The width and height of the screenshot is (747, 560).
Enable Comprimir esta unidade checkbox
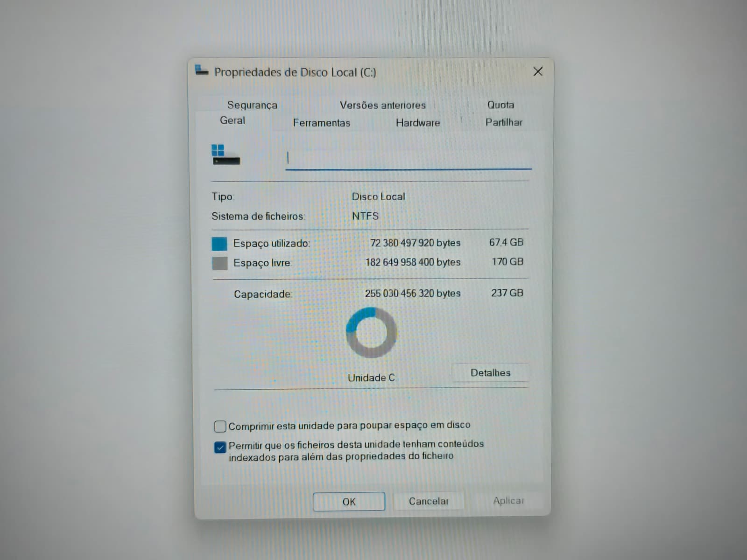click(220, 427)
